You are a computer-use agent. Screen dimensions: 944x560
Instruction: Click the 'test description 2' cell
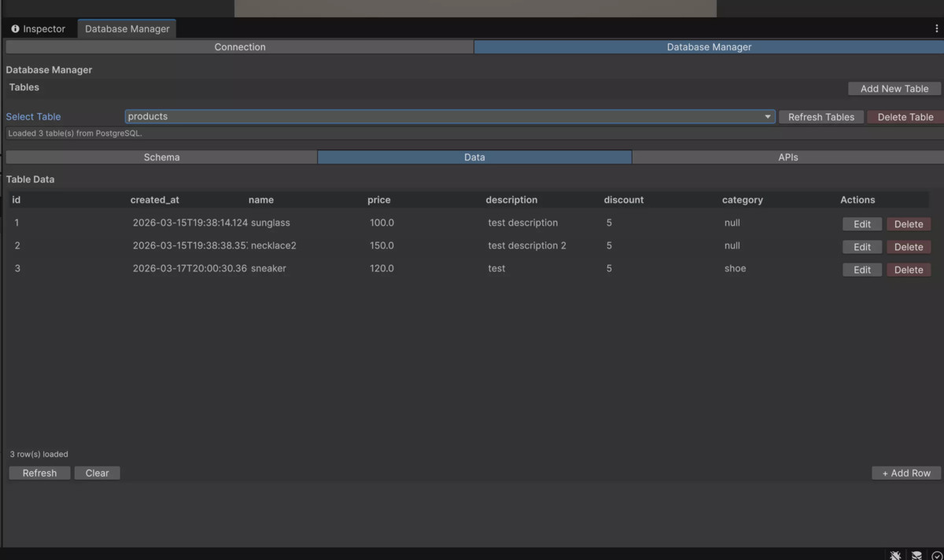527,245
